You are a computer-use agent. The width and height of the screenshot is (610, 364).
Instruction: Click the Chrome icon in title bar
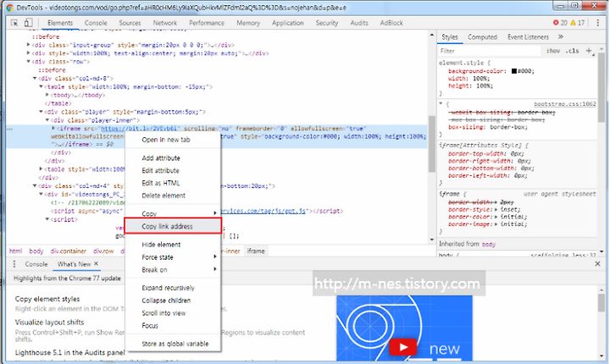10,8
